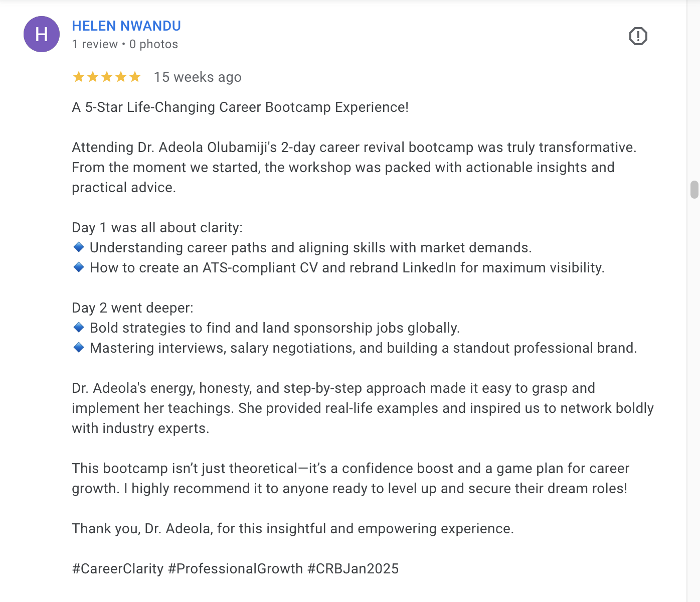Click the 'Thank you, Dr. Adeola' sentence
Viewport: 700px width, 602px height.
[293, 528]
